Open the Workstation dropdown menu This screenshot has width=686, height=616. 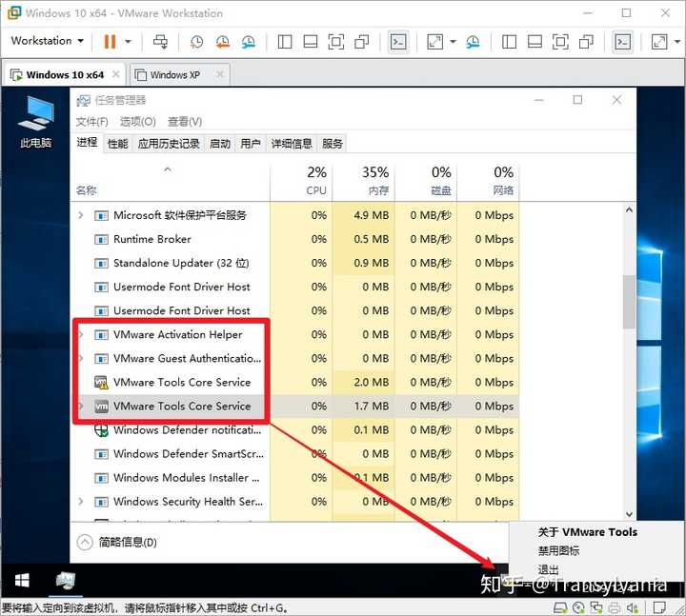point(48,41)
